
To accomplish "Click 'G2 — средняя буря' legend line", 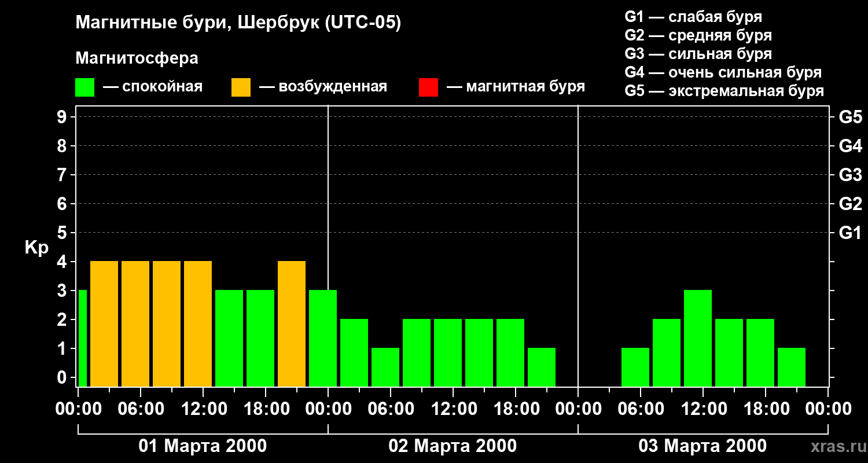I will click(698, 35).
